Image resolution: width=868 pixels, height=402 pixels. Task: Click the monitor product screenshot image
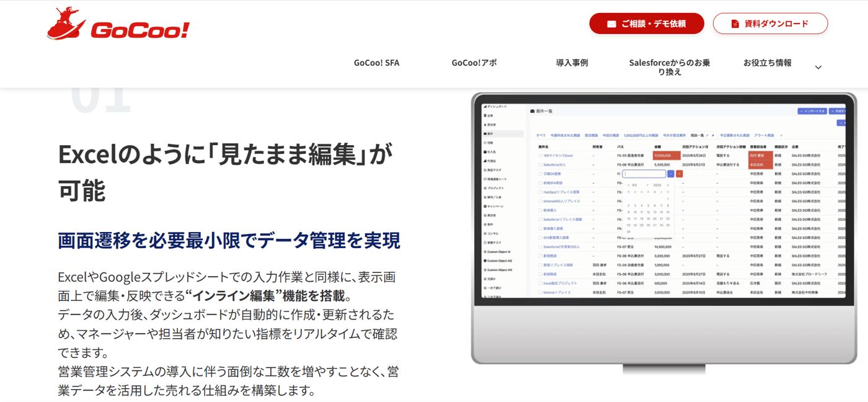click(x=663, y=234)
